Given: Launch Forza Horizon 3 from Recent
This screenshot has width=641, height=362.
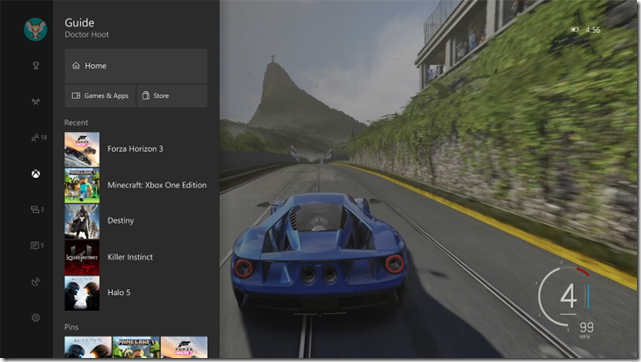Looking at the screenshot, I should [x=136, y=149].
